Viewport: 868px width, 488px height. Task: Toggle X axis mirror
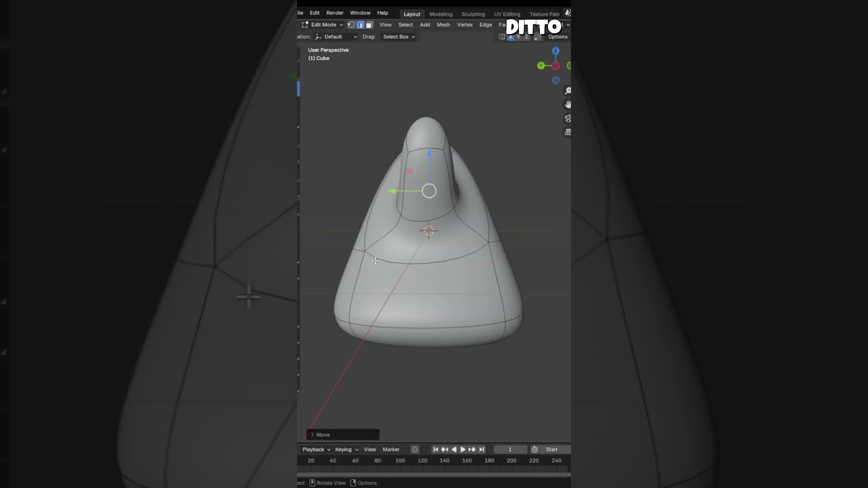click(511, 37)
